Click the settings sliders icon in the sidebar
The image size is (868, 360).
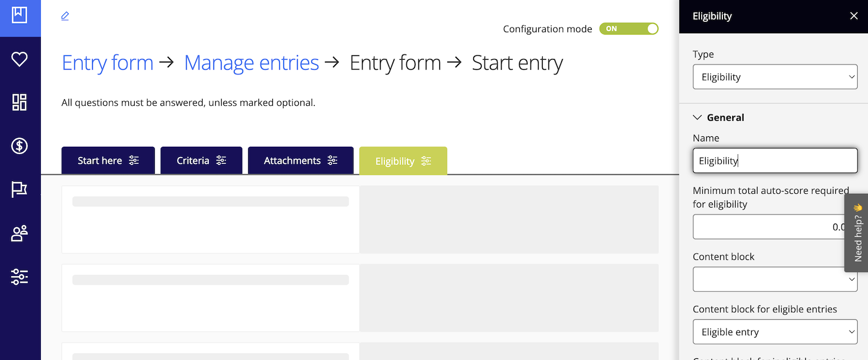coord(20,277)
